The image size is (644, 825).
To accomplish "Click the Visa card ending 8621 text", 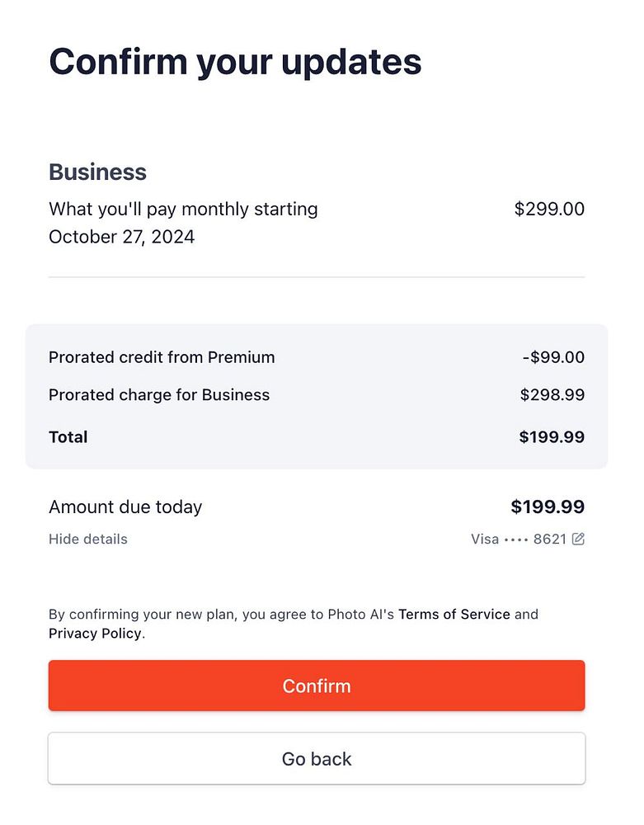I will (518, 540).
